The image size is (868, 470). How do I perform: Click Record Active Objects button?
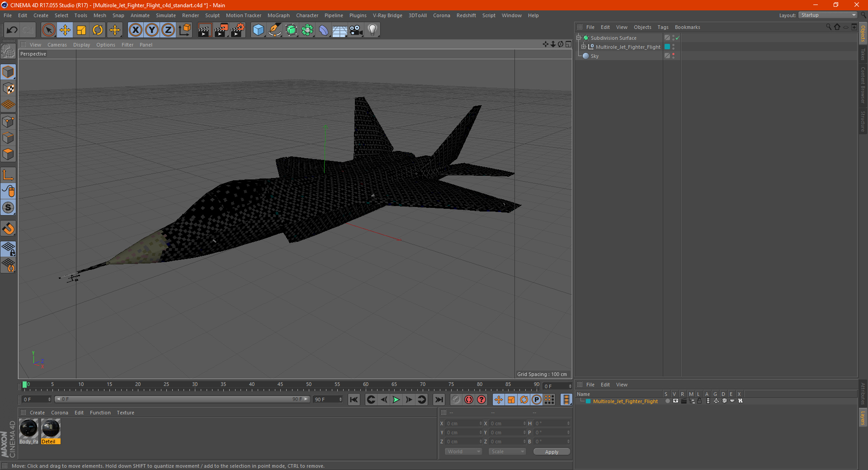coord(456,399)
